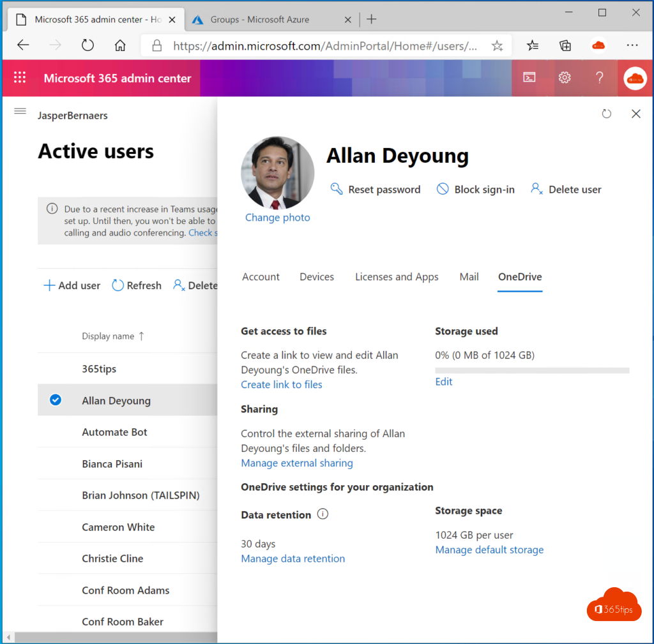Image resolution: width=654 pixels, height=644 pixels.
Task: Uncheck the Allan Deyoung row checkbox
Action: tap(56, 400)
